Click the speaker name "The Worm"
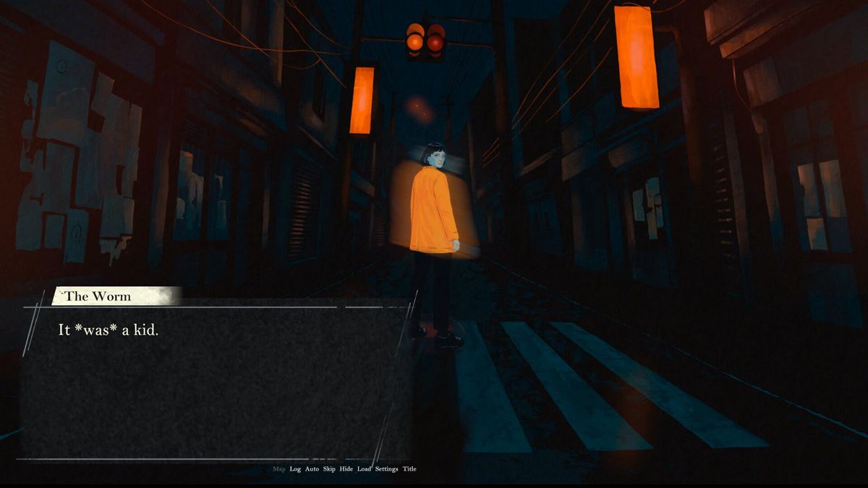The width and height of the screenshot is (868, 488). (98, 296)
